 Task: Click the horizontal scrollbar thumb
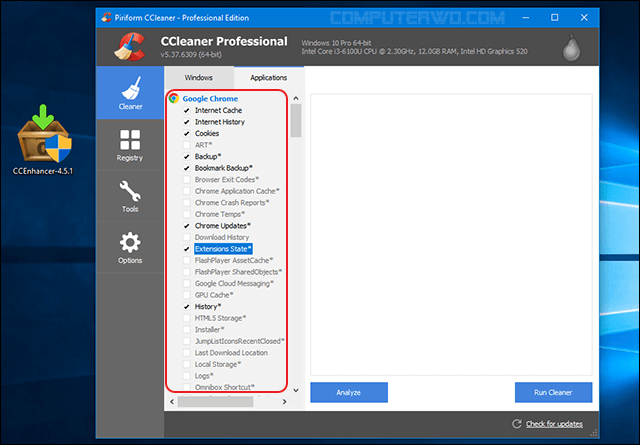coord(216,402)
